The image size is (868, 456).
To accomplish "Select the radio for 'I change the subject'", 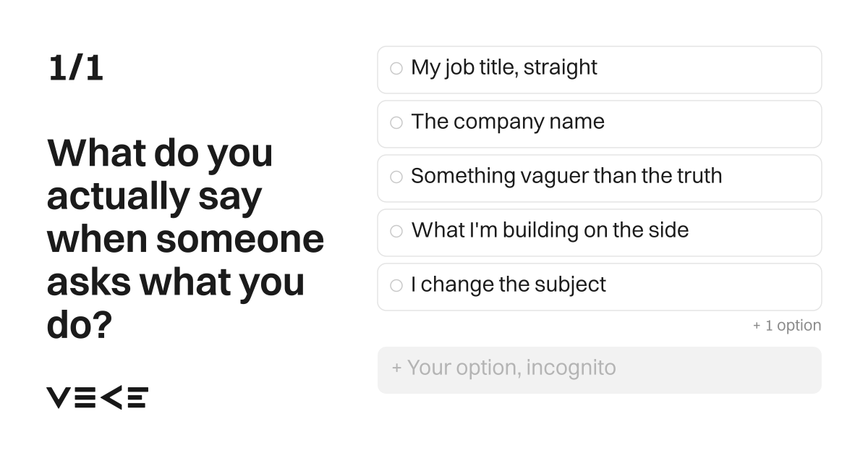I will click(396, 286).
